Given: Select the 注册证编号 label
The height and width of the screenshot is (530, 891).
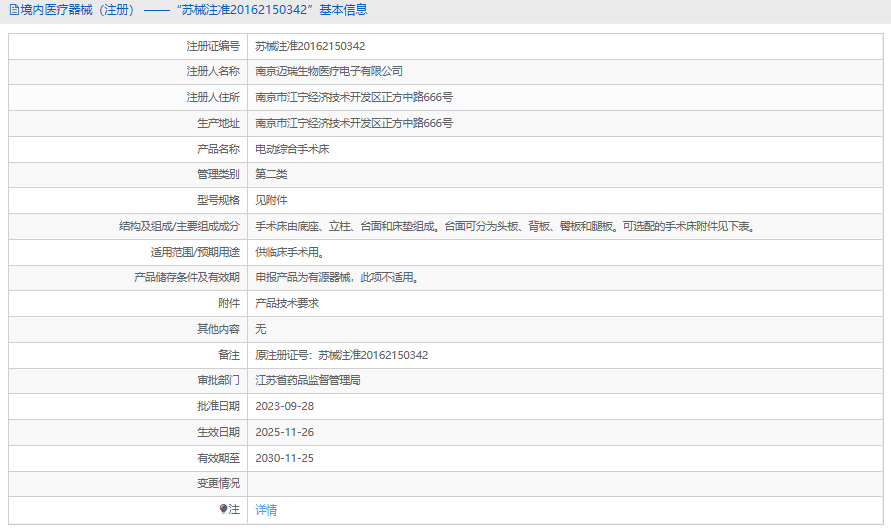Looking at the screenshot, I should coord(213,46).
